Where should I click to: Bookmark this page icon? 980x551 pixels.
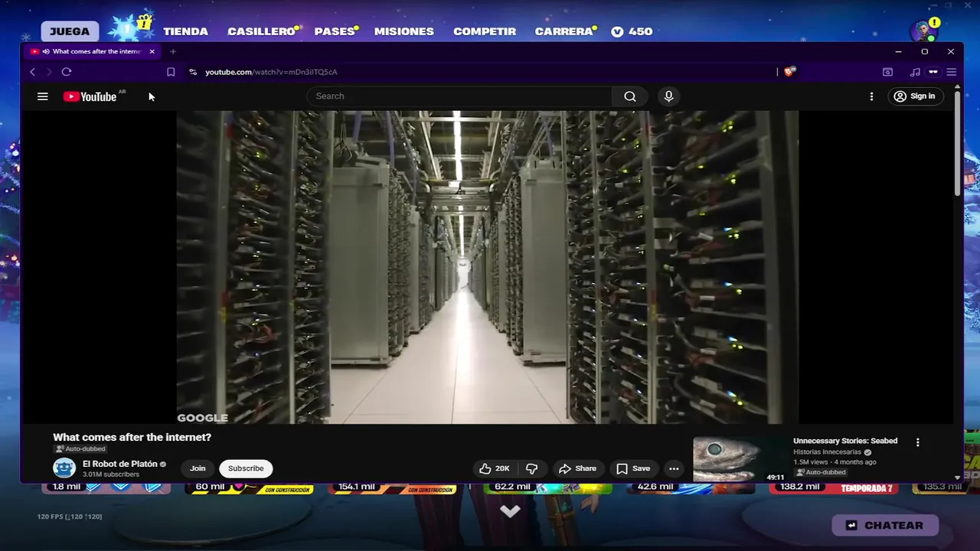pos(171,72)
